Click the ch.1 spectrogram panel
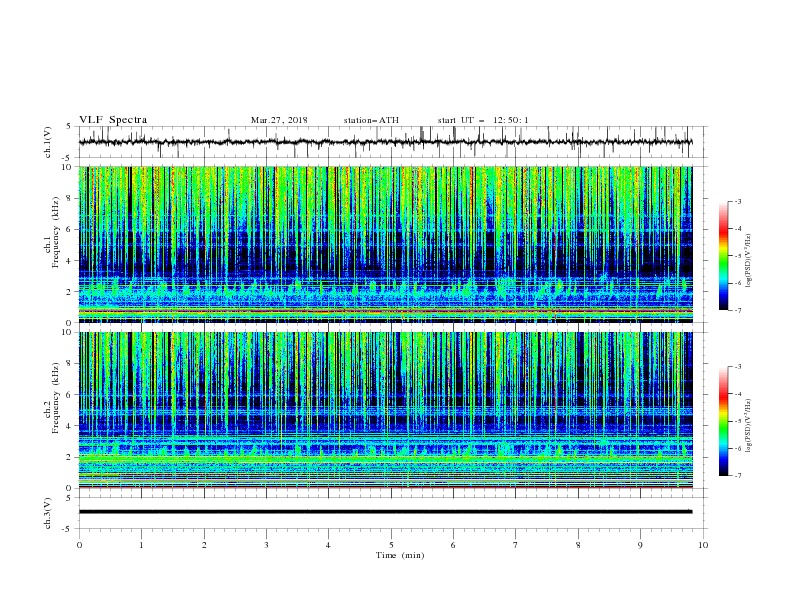 [385, 244]
